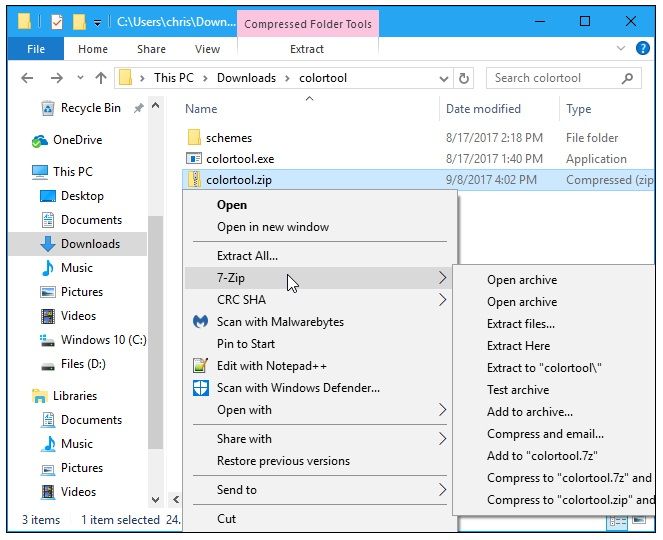Screen dimensions: 663x540
Task: Switch to the View ribbon tab
Action: click(207, 49)
